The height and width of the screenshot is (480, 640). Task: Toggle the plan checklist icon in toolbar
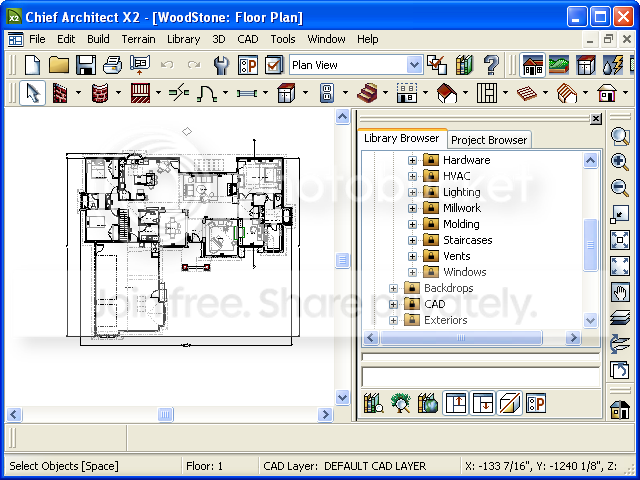coord(248,65)
